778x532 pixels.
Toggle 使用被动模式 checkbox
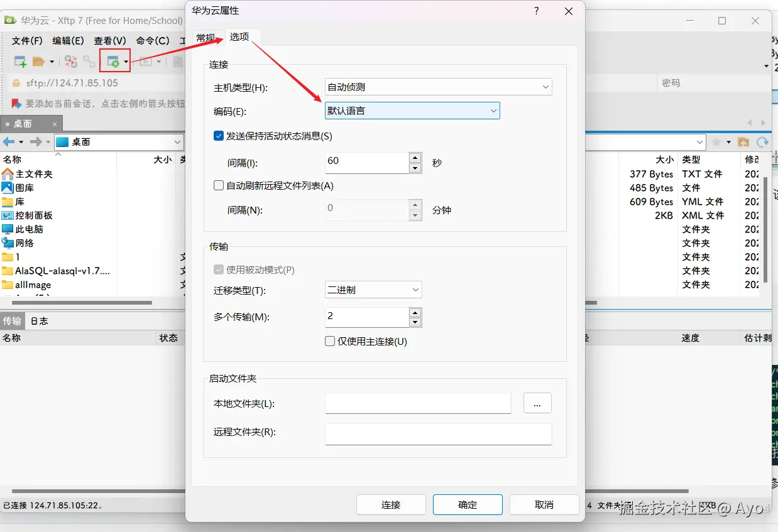tap(219, 269)
